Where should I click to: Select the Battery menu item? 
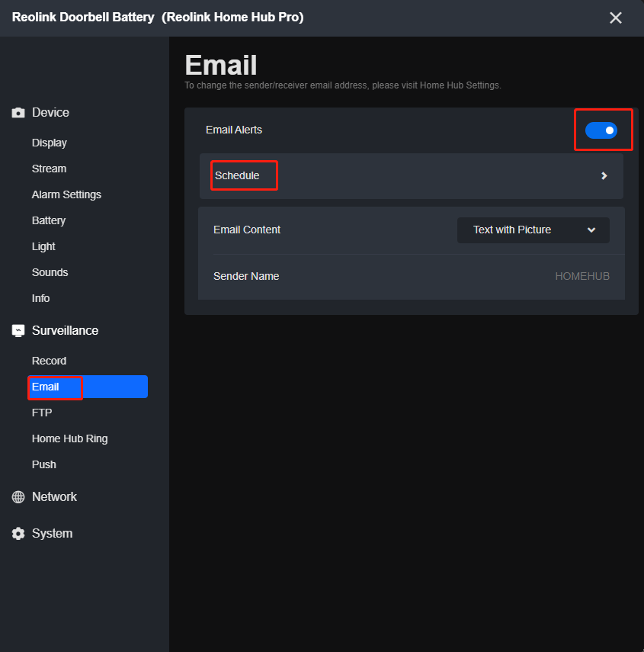pos(49,220)
